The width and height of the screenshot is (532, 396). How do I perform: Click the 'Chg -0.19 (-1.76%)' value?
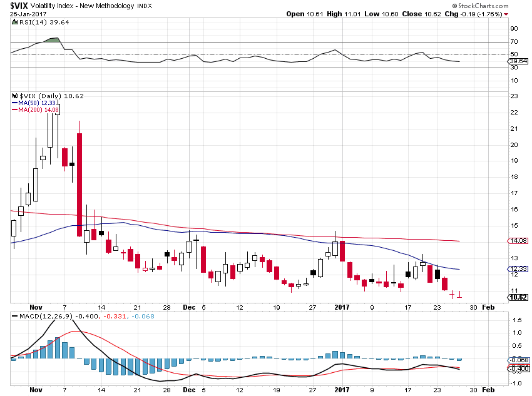(473, 14)
